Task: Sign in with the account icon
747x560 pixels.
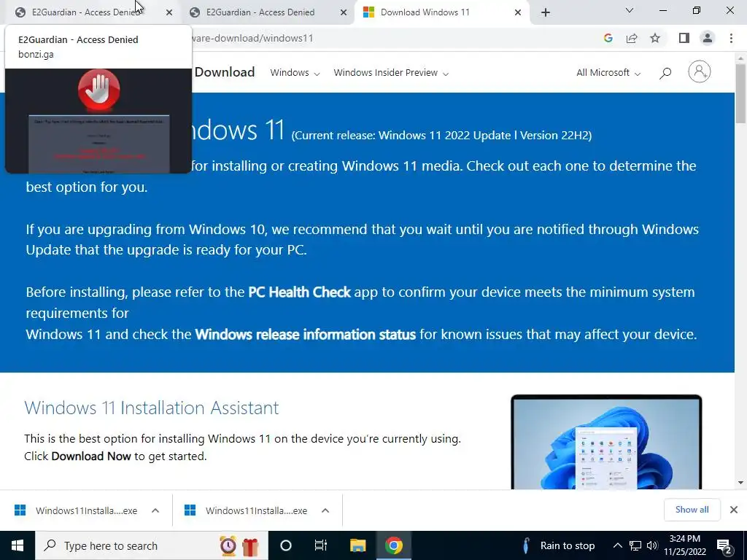Action: (700, 72)
